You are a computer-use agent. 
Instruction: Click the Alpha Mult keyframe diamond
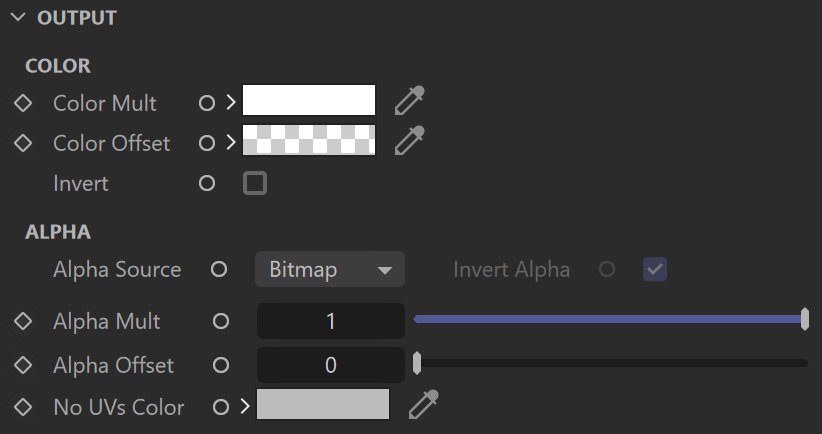click(x=23, y=321)
